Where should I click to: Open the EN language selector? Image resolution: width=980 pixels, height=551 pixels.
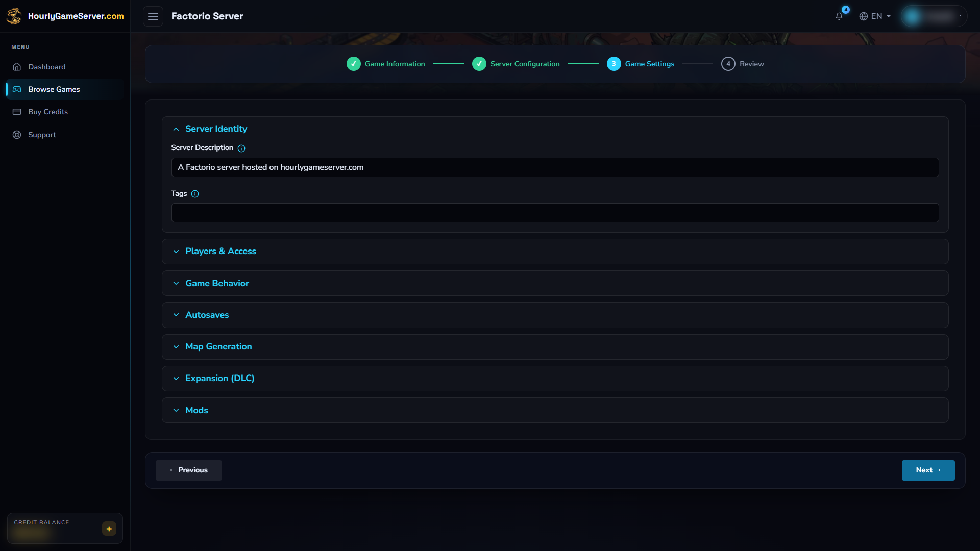click(875, 16)
